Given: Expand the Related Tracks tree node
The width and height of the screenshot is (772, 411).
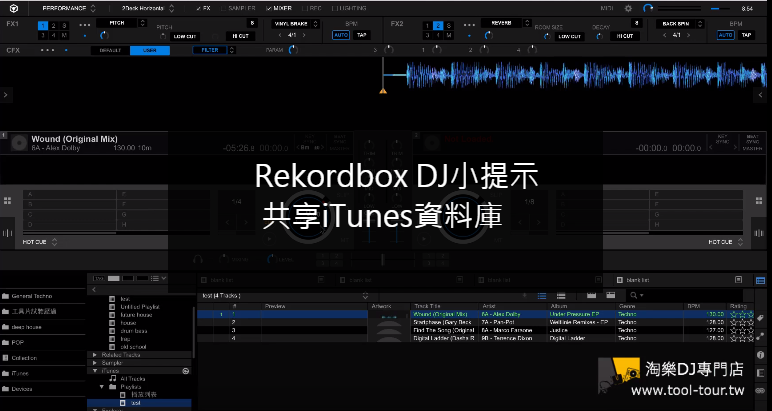Looking at the screenshot, I should [95, 355].
